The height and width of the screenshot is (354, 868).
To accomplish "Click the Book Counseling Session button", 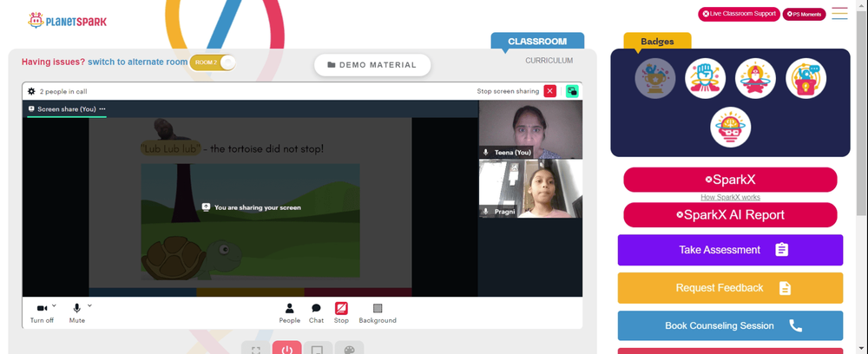I will point(730,325).
